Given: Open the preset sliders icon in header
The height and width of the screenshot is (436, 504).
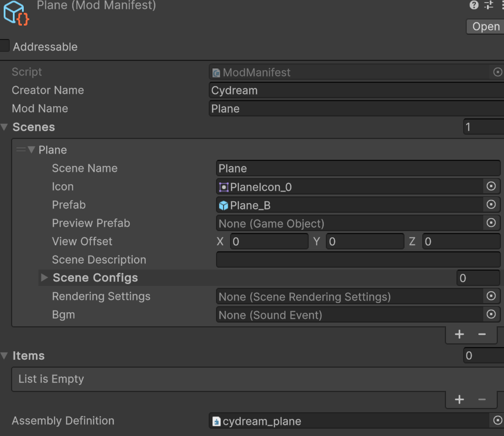Looking at the screenshot, I should point(489,5).
